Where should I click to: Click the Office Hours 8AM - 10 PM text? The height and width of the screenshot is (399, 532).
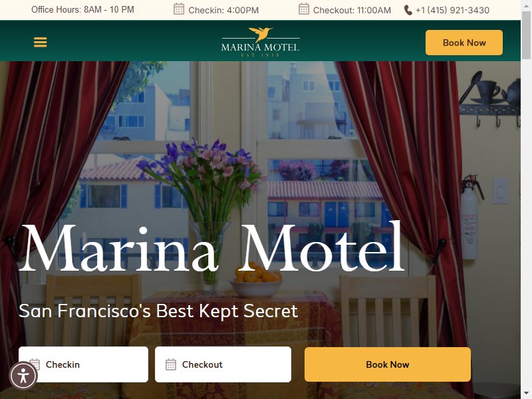(82, 9)
